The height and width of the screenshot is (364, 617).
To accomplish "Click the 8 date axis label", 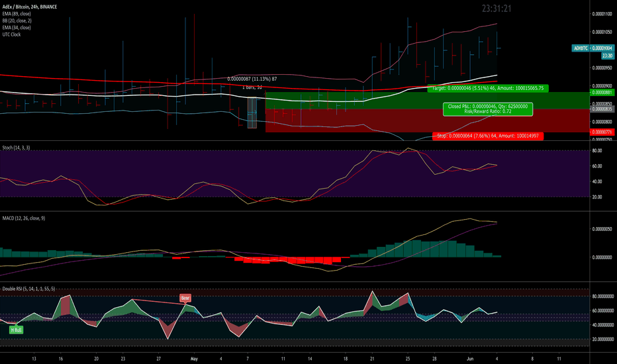I will click(x=532, y=359).
